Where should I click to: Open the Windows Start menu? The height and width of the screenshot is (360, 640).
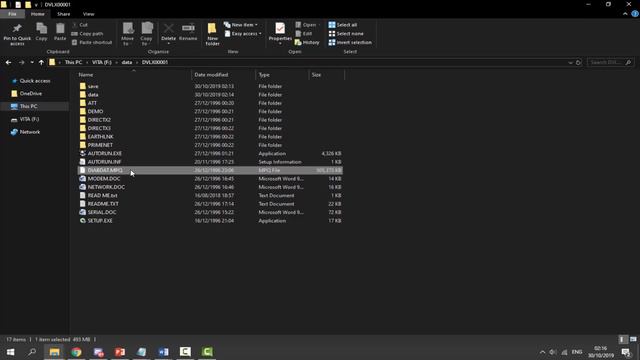(11, 352)
